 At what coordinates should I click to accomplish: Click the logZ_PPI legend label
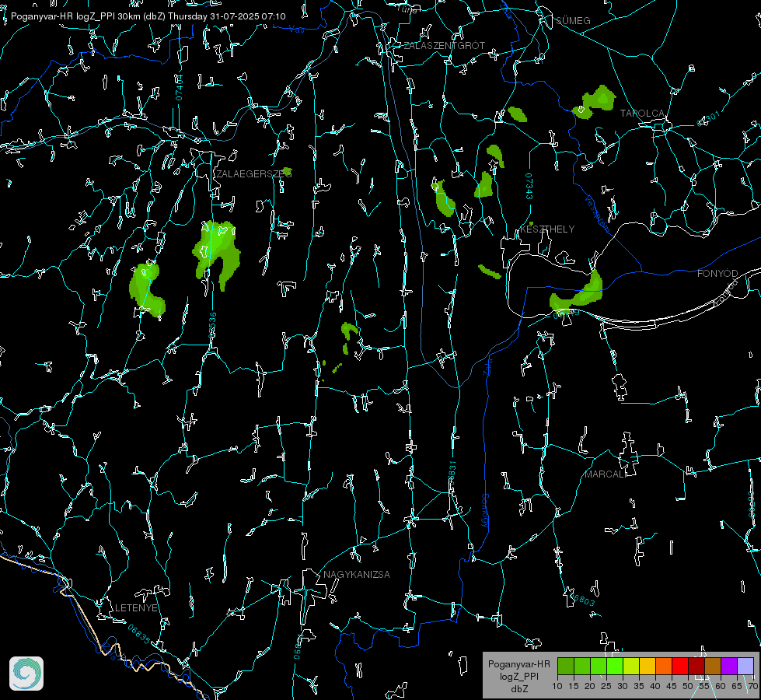click(x=519, y=676)
